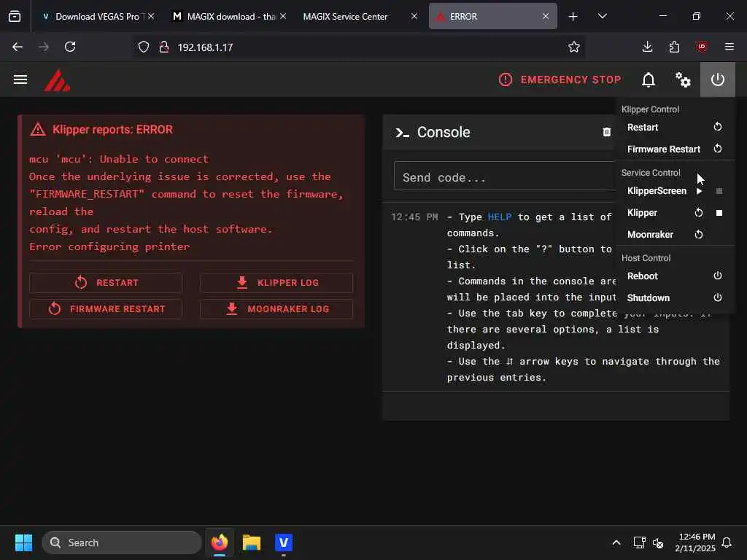Click the warning triangle icon beside Klipper reports
The width and height of the screenshot is (747, 560).
pyautogui.click(x=38, y=130)
